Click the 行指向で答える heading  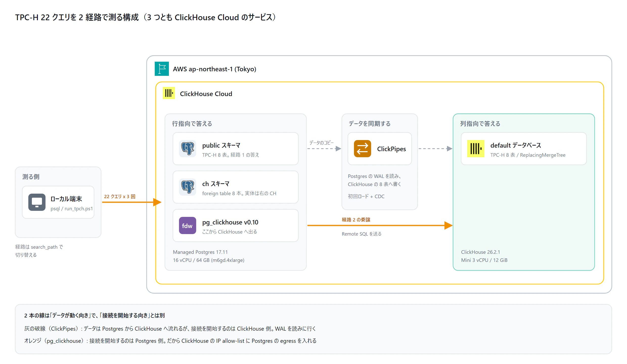click(x=192, y=124)
